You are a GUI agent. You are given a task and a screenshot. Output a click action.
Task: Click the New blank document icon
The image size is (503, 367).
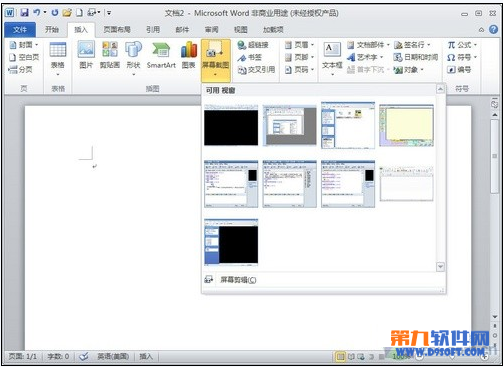click(79, 13)
